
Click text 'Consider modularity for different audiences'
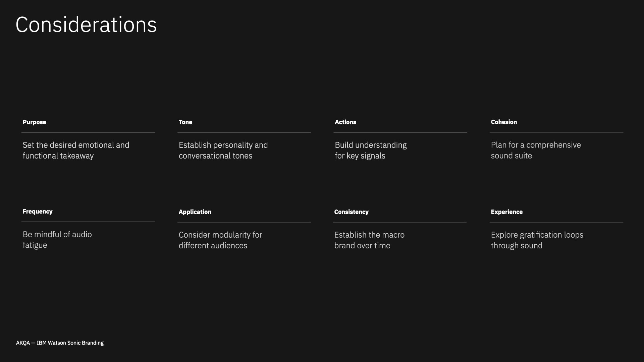coord(220,240)
